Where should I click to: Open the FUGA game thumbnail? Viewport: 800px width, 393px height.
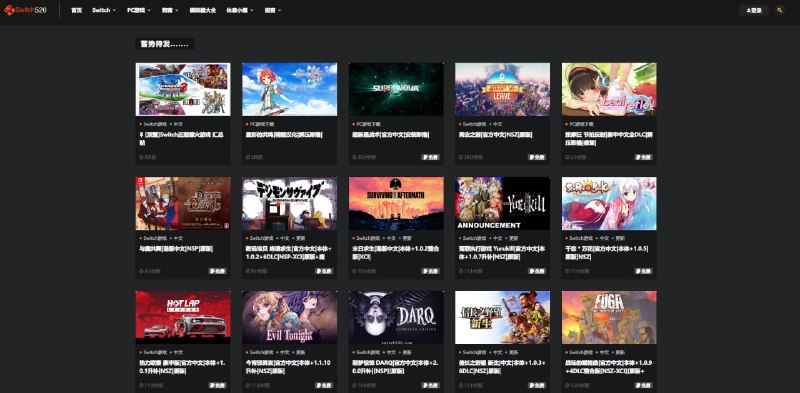[x=609, y=317]
